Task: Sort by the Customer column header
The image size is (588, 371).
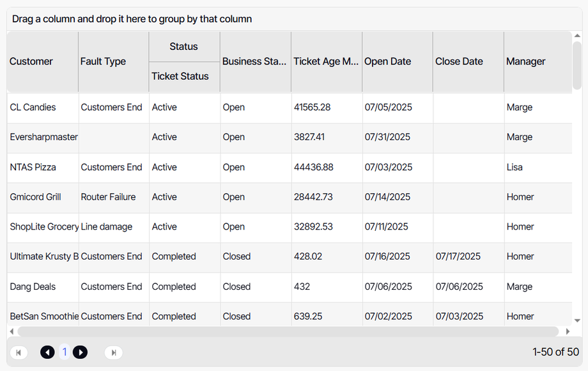Action: pyautogui.click(x=31, y=61)
